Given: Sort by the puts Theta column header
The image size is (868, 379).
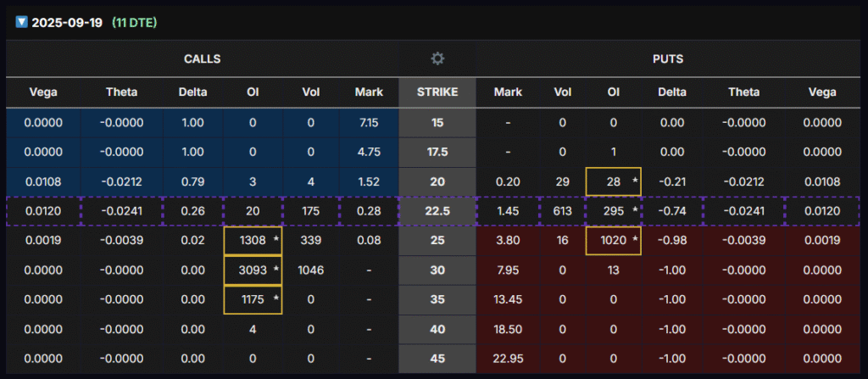Looking at the screenshot, I should (x=743, y=92).
